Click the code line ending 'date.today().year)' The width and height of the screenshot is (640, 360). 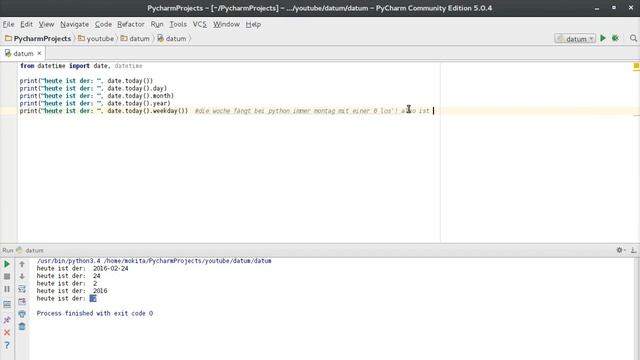[x=95, y=103]
